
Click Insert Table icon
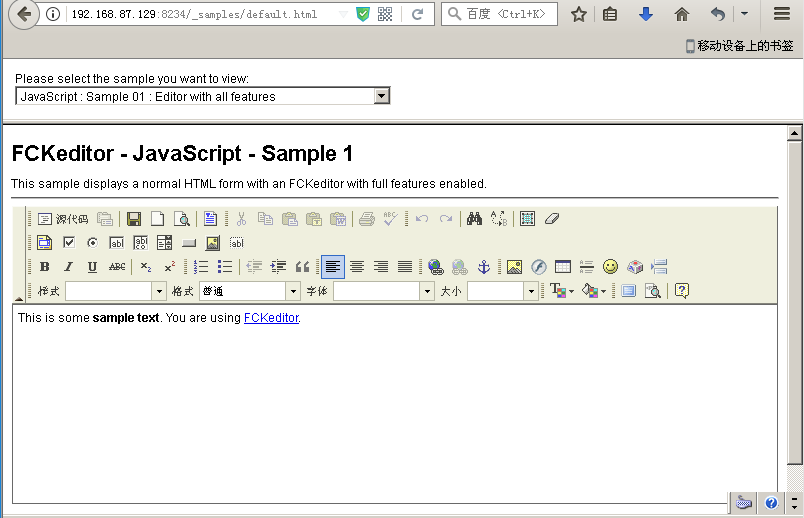coord(562,267)
